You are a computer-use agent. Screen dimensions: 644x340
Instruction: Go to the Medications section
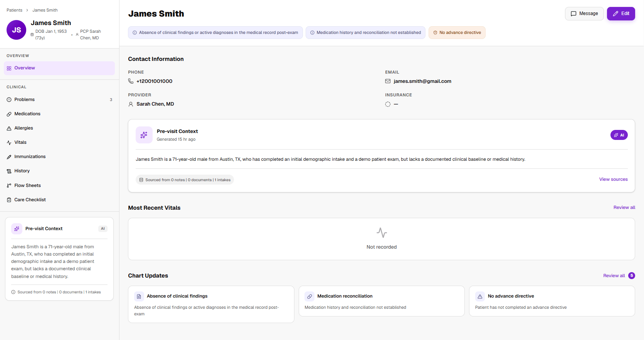tap(59, 114)
